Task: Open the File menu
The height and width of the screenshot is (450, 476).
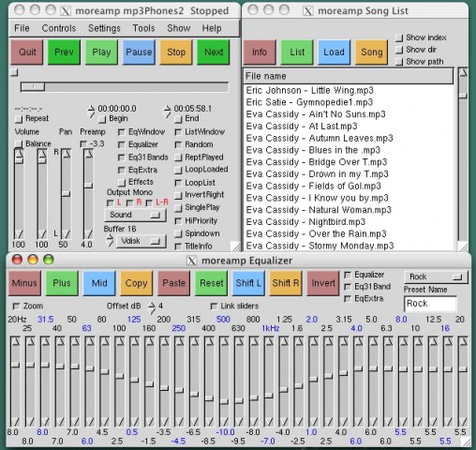Action: click(22, 28)
